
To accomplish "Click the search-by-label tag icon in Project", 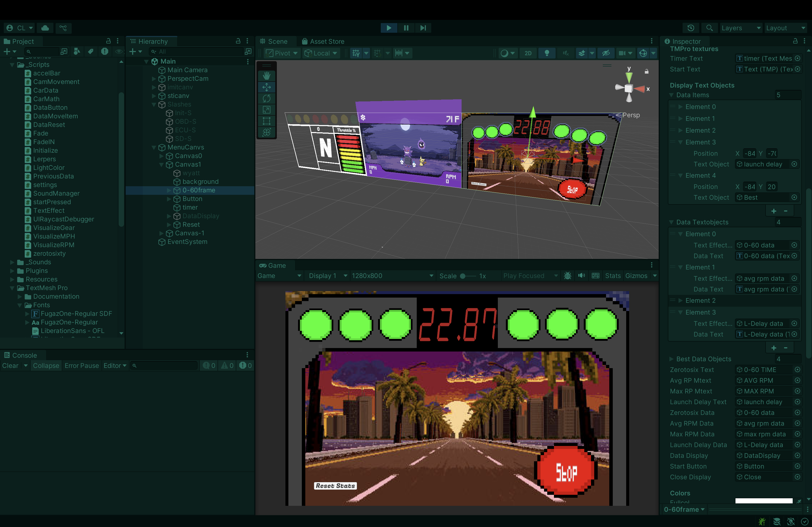I will (91, 52).
